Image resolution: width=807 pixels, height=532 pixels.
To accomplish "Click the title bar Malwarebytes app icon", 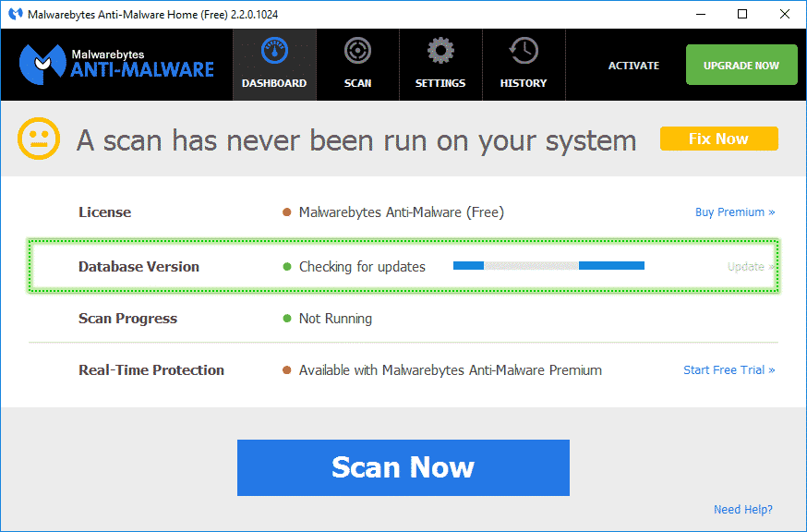I will pyautogui.click(x=13, y=15).
